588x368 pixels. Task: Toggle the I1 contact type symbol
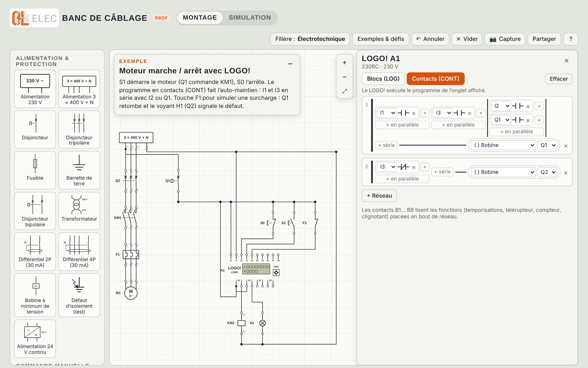403,113
